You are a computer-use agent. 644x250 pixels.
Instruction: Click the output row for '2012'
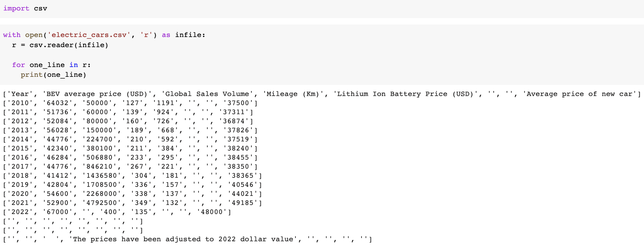pos(128,121)
